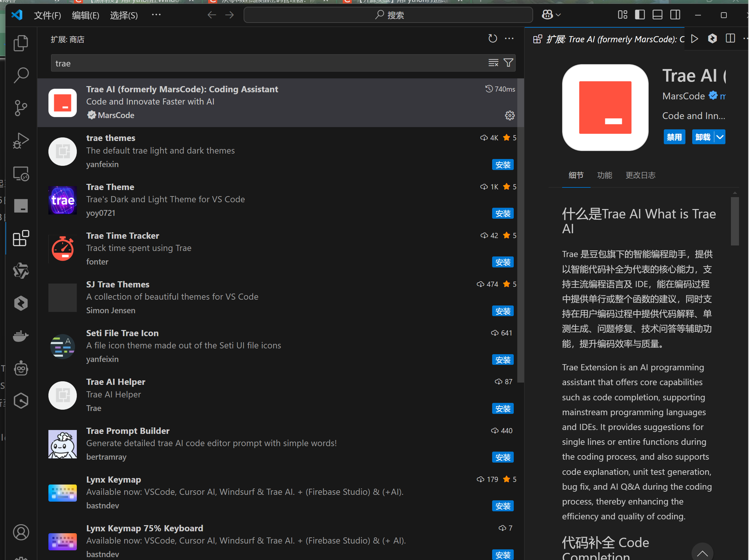Split the Trae AI editor pane
Image resolution: width=749 pixels, height=560 pixels.
click(x=730, y=39)
